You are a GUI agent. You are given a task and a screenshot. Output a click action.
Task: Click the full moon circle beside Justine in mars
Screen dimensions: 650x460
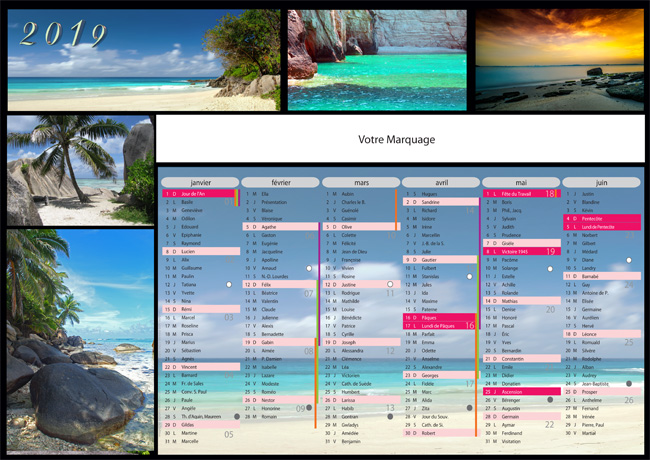(x=390, y=285)
